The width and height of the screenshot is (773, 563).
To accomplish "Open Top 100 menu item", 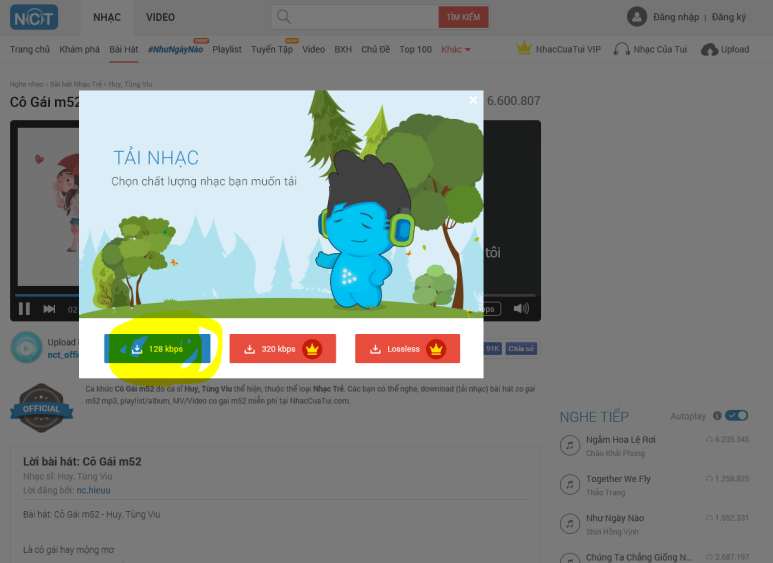I will pos(416,49).
